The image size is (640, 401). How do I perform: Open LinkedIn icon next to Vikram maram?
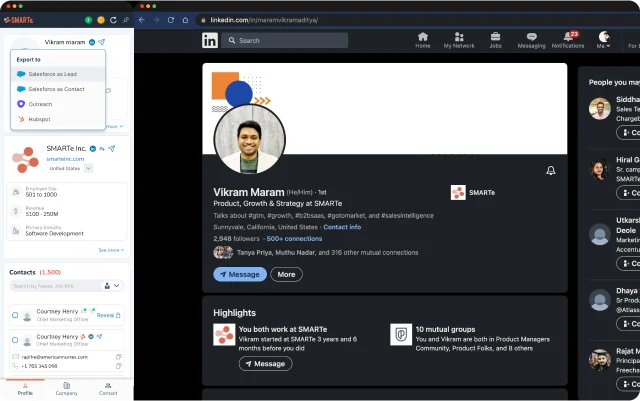[x=92, y=42]
